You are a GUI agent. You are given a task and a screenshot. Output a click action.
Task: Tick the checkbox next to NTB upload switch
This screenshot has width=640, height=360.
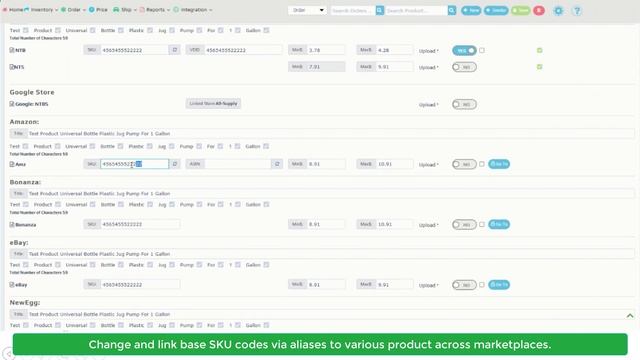482,50
